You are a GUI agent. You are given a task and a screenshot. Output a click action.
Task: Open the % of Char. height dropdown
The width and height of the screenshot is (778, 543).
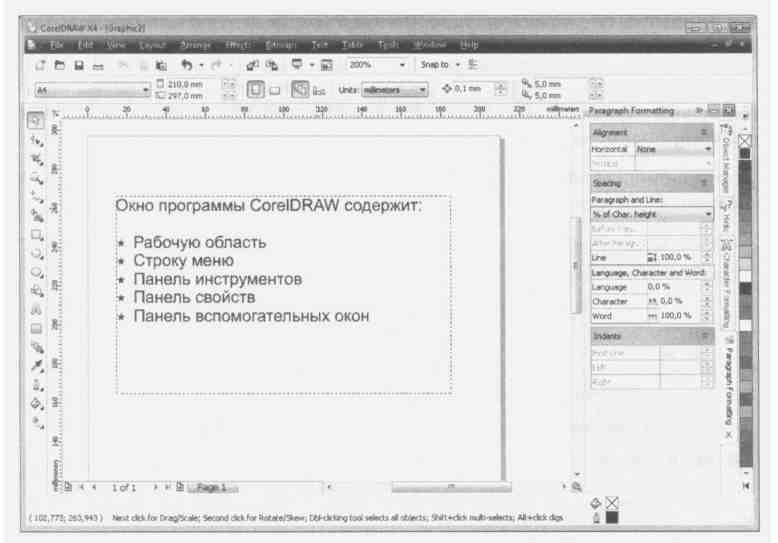(x=708, y=214)
